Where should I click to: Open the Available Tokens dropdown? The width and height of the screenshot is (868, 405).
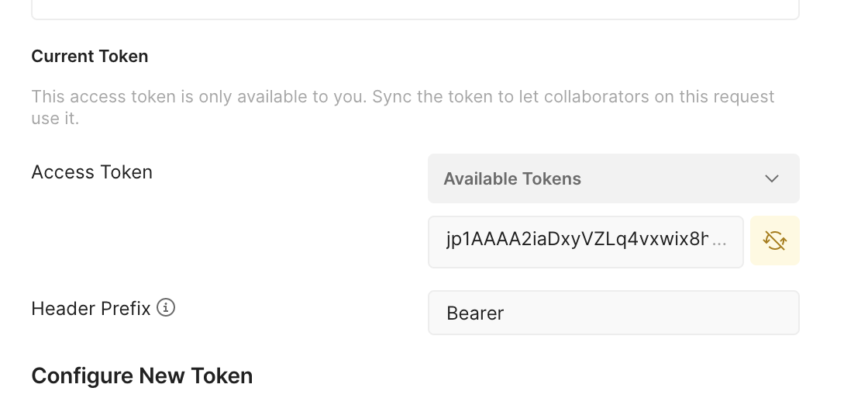pyautogui.click(x=612, y=178)
